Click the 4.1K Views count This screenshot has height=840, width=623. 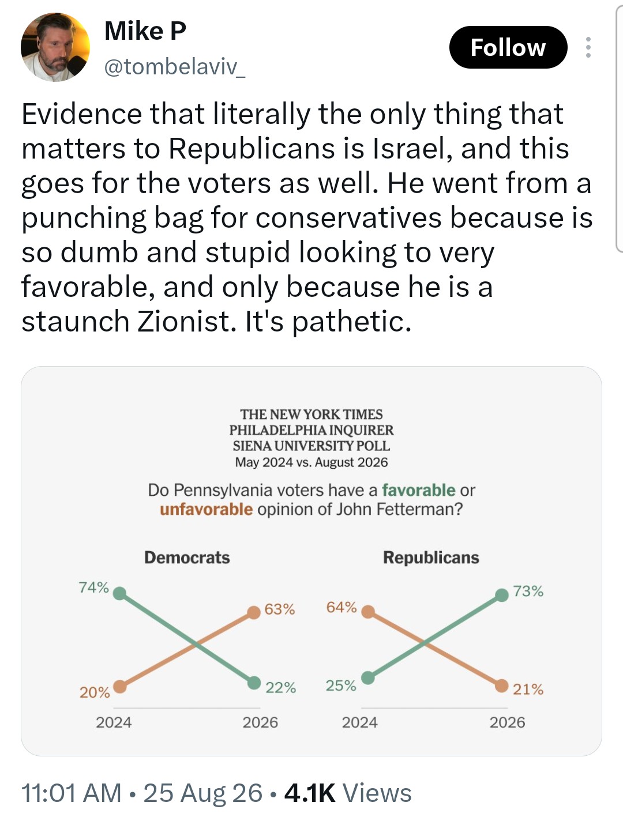(348, 793)
